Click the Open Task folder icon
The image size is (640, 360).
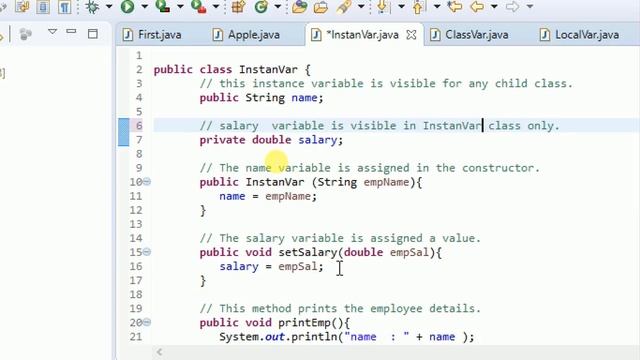(321, 7)
